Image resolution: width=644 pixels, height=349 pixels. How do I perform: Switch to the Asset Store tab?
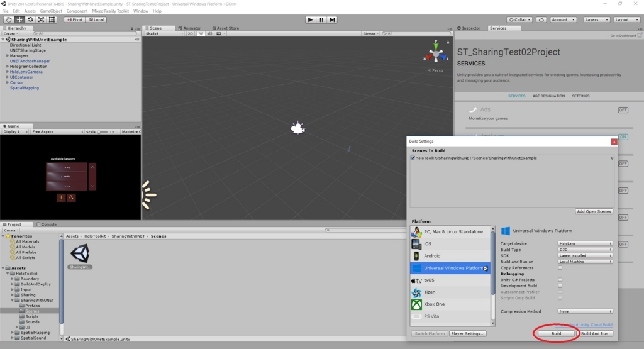click(x=226, y=28)
